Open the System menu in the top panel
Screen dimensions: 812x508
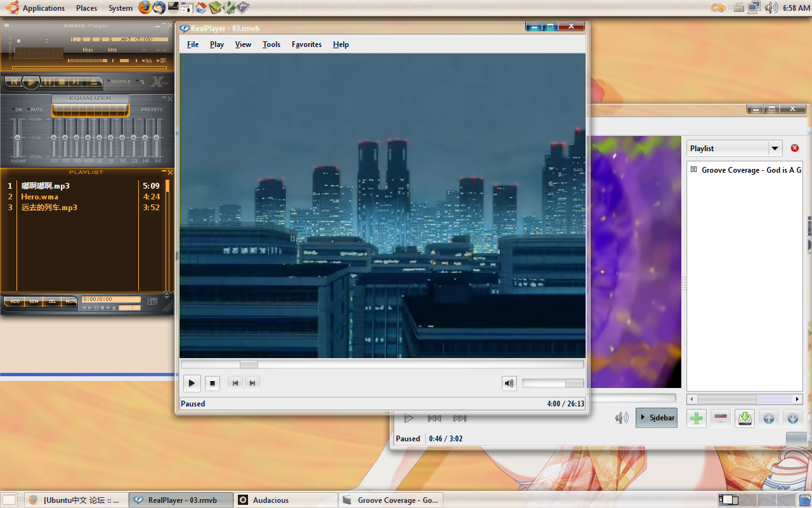pos(121,8)
